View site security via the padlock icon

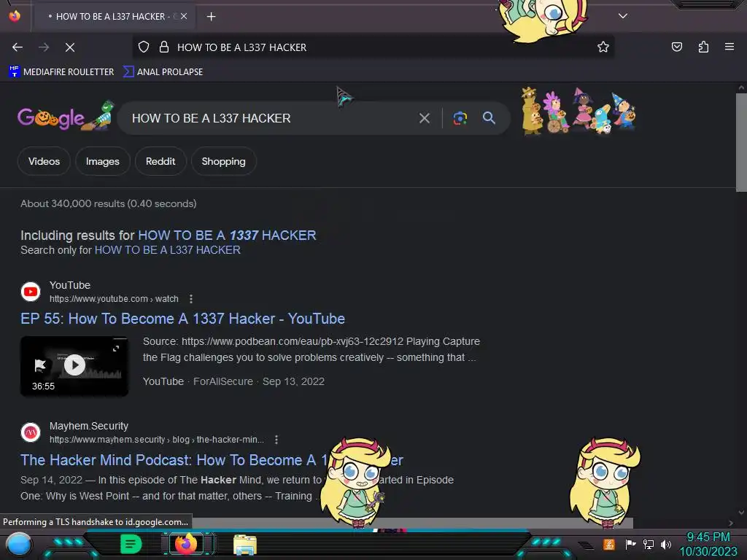coord(164,47)
